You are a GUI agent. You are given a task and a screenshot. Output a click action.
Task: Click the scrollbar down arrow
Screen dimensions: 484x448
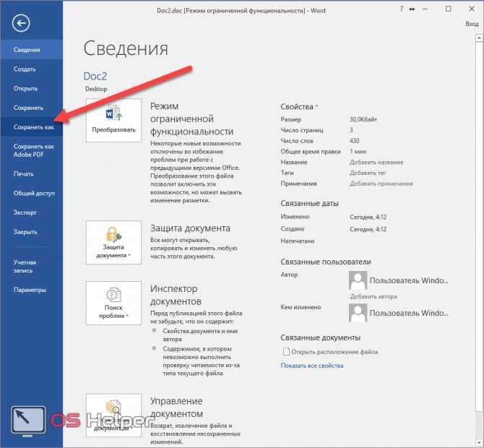[x=479, y=442]
